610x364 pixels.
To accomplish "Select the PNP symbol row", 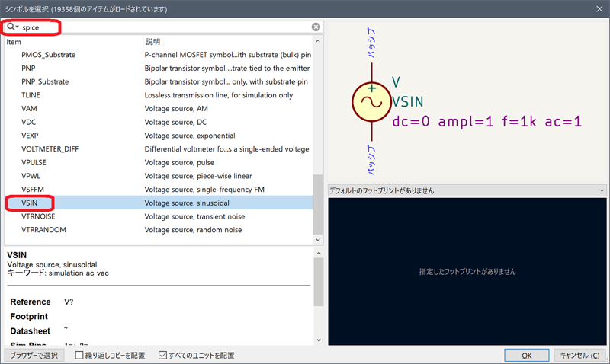I will point(159,69).
